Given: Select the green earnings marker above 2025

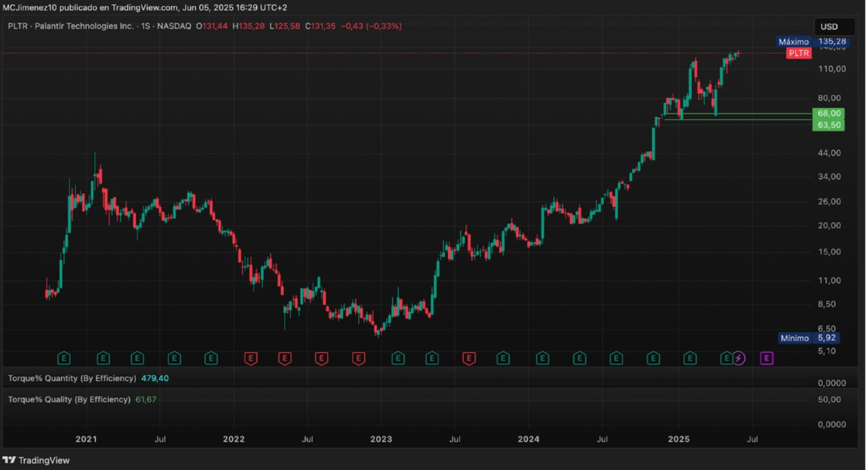Looking at the screenshot, I should click(690, 359).
